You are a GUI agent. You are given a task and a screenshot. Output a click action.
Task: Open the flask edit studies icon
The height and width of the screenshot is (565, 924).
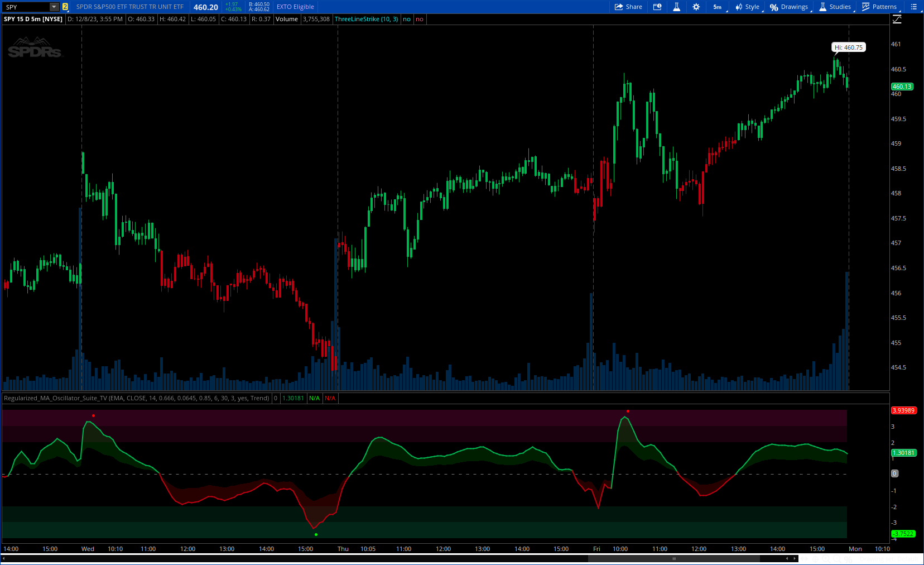(676, 7)
